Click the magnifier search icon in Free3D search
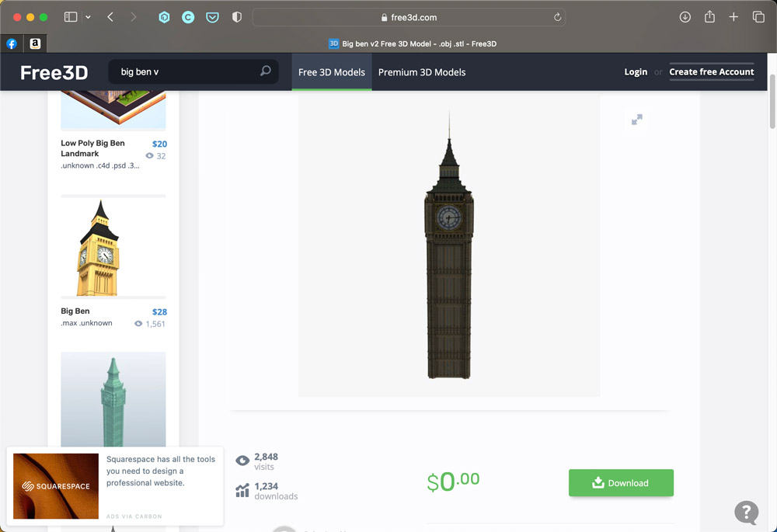Image resolution: width=777 pixels, height=532 pixels. click(265, 71)
